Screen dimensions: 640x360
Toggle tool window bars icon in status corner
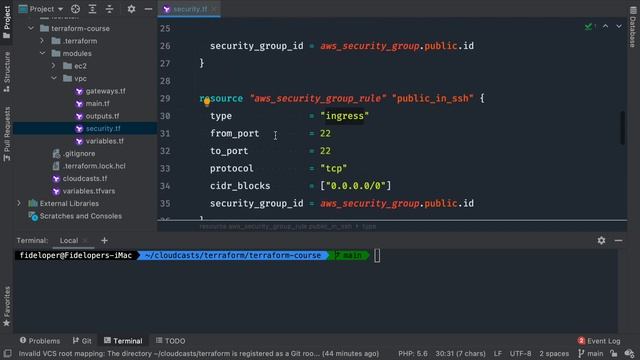click(x=7, y=353)
